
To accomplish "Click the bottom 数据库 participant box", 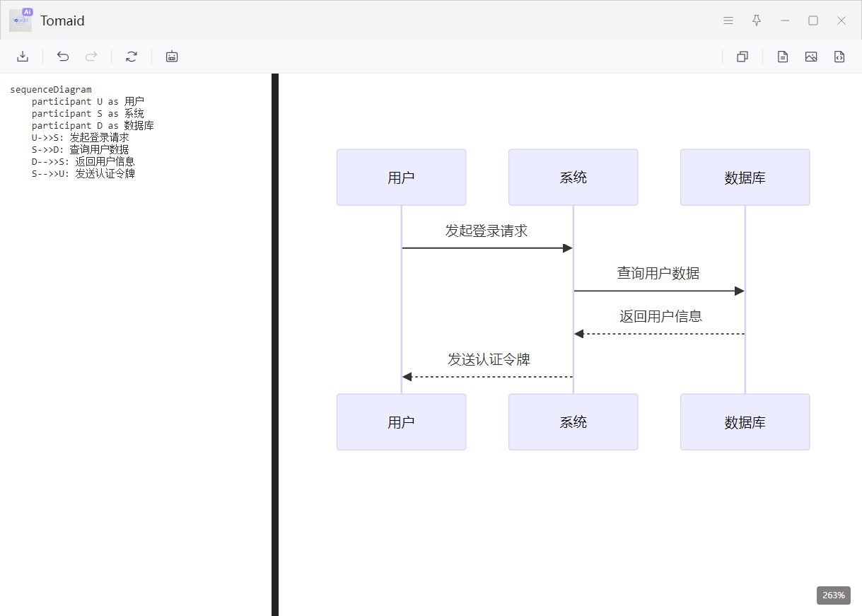I will pos(745,422).
